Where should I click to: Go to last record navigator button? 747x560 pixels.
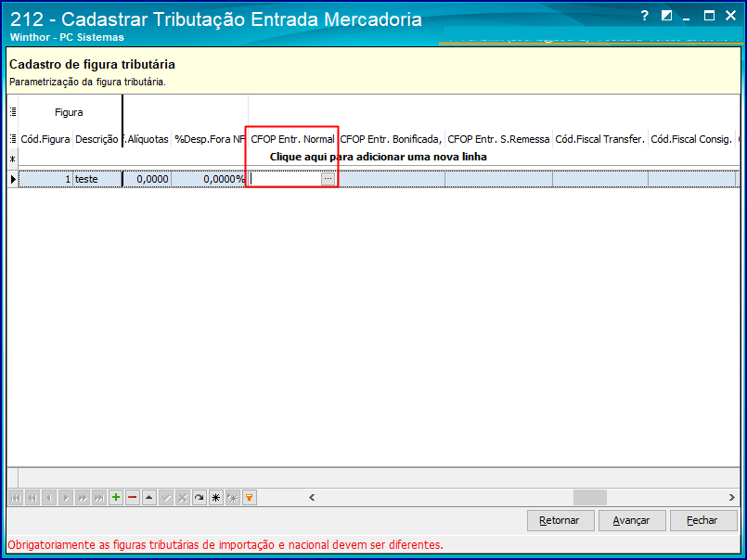(99, 498)
